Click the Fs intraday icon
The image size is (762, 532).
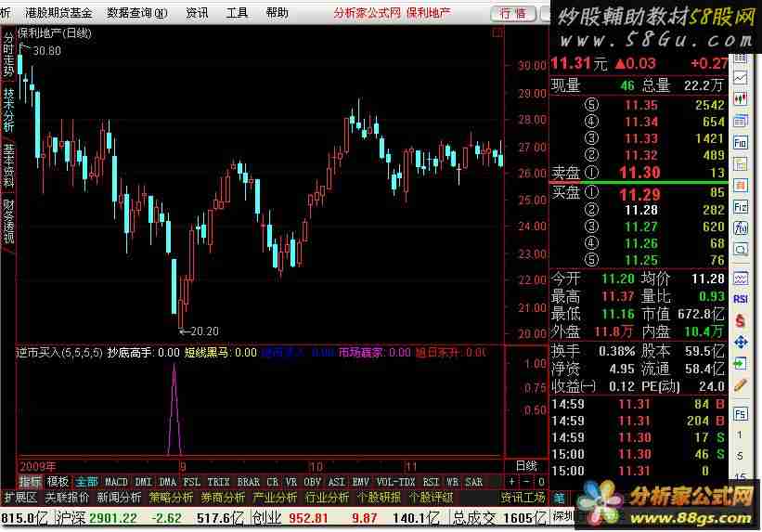741,413
